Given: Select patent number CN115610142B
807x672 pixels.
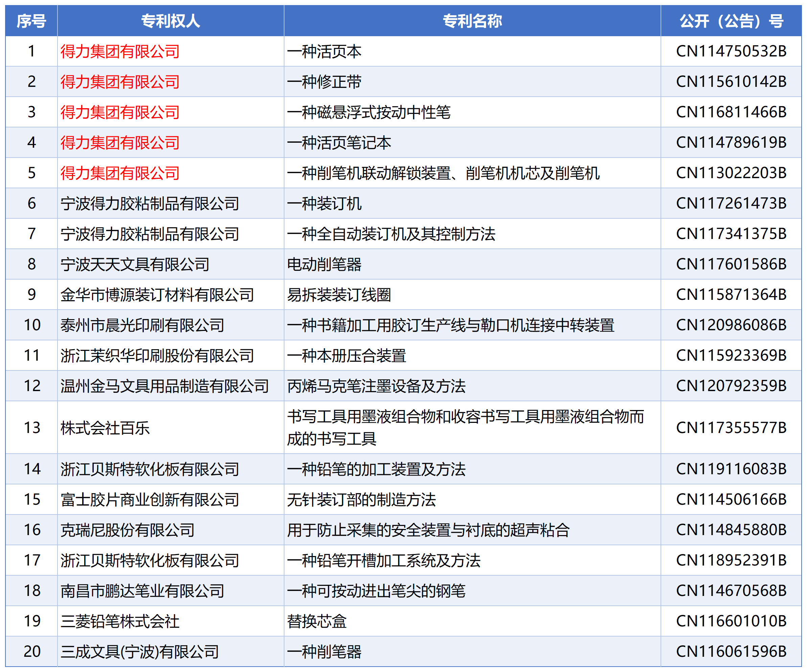Looking at the screenshot, I should [731, 82].
